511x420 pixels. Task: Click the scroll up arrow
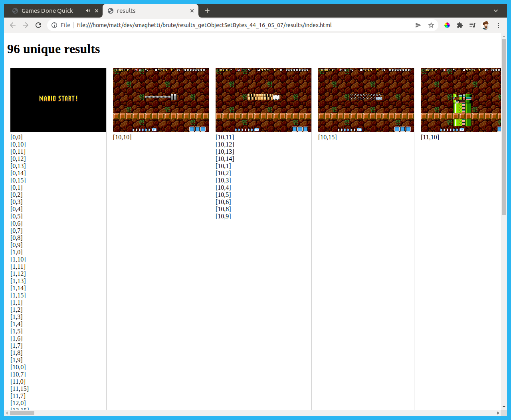(x=504, y=36)
